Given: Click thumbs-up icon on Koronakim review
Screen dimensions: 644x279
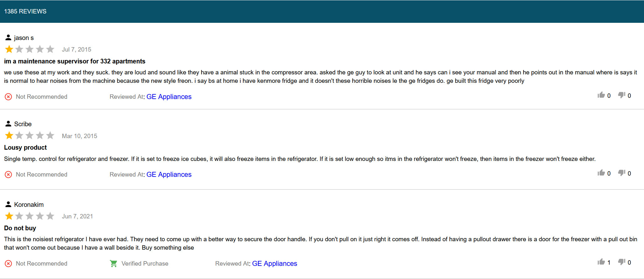Looking at the screenshot, I should (x=601, y=262).
